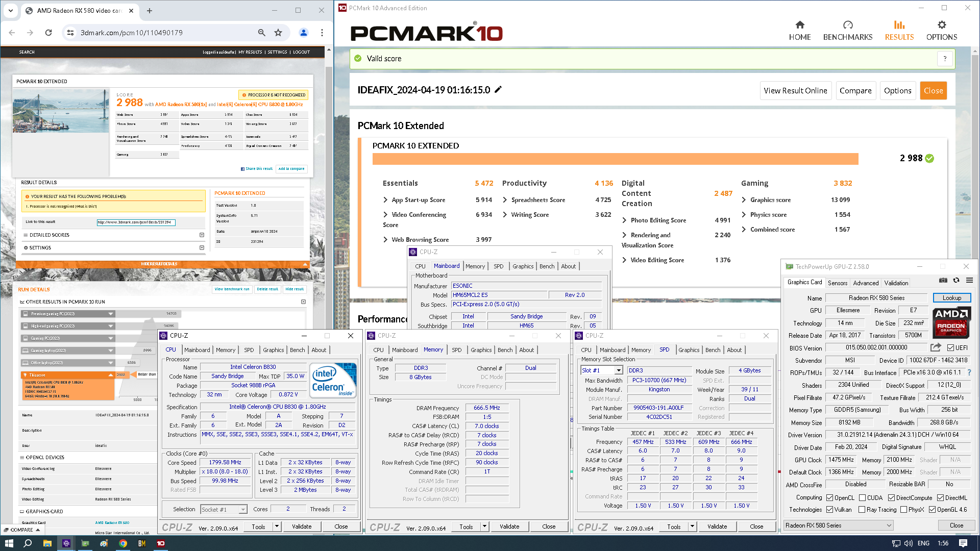Open File Explorer from taskbar
Screen dimensions: 980x551
click(47, 543)
